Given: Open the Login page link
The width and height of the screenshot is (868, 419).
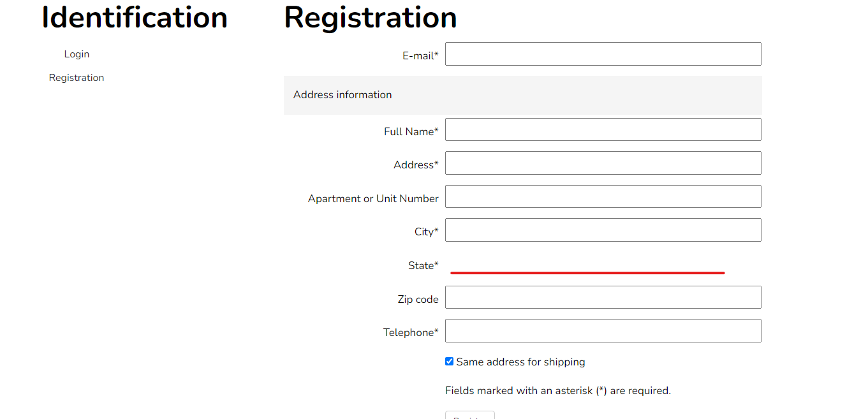Looking at the screenshot, I should click(x=77, y=54).
